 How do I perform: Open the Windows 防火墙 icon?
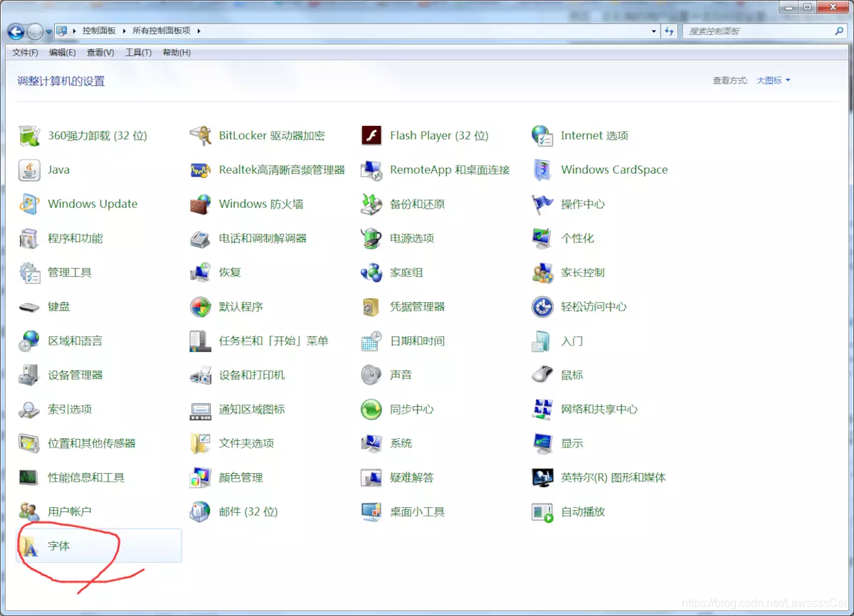pos(201,203)
